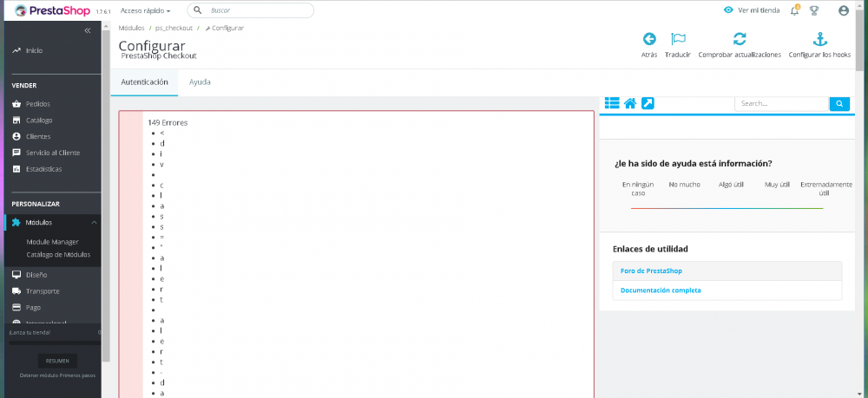The width and height of the screenshot is (868, 398).
Task: Click the Módulos breadcrumb
Action: 131,28
